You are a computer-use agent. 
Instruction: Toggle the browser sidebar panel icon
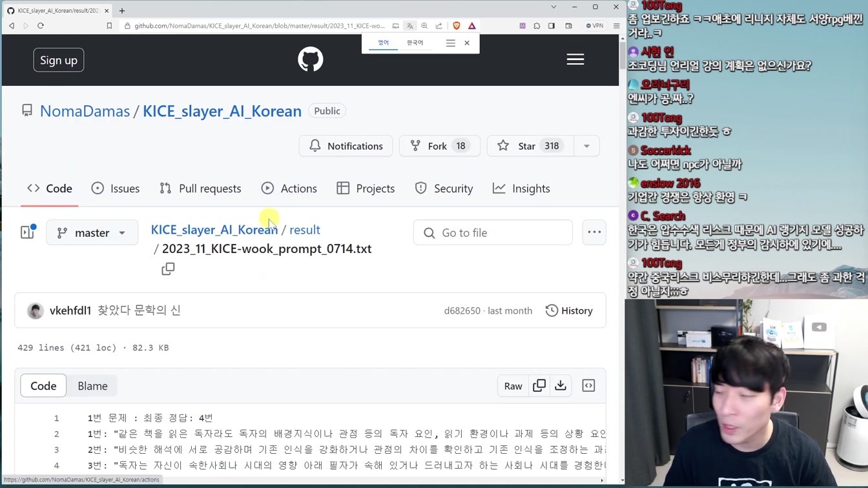(552, 26)
